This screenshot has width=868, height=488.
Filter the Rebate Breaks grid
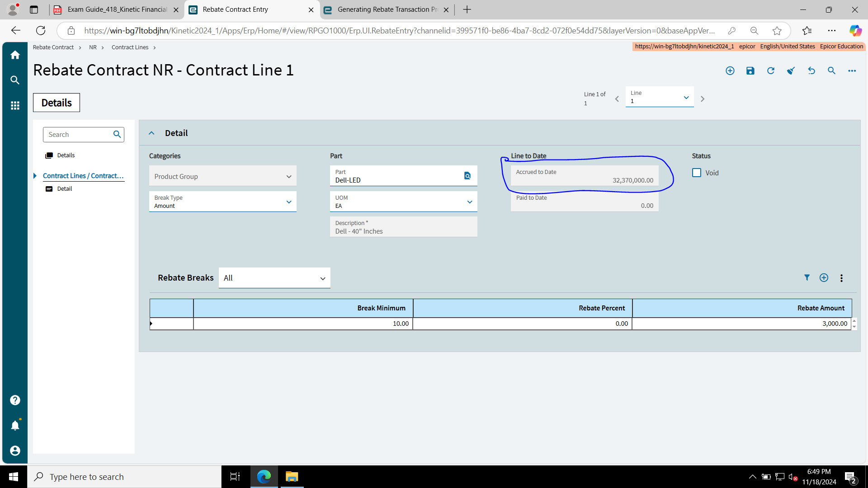(x=807, y=277)
